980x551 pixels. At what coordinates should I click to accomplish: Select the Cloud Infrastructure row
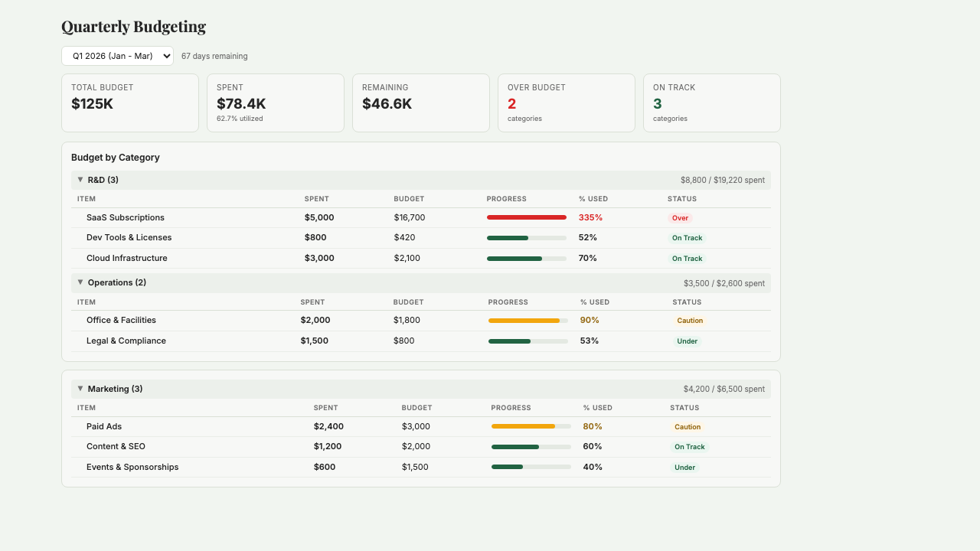[x=127, y=258]
